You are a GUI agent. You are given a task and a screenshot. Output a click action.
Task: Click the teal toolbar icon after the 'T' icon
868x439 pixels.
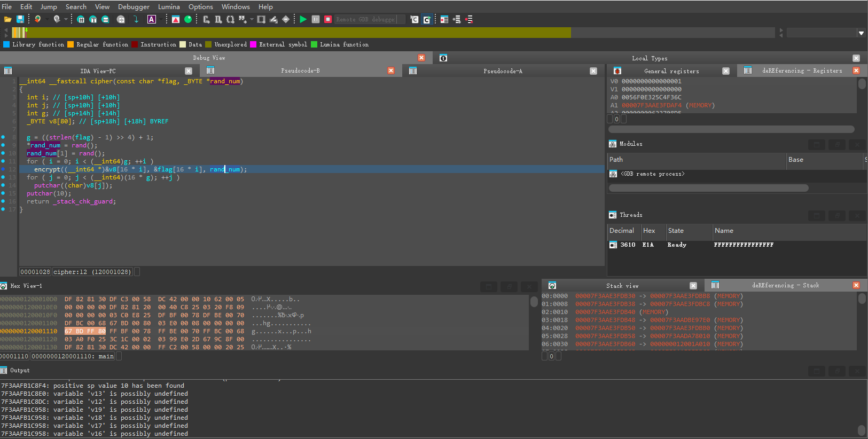pos(105,19)
